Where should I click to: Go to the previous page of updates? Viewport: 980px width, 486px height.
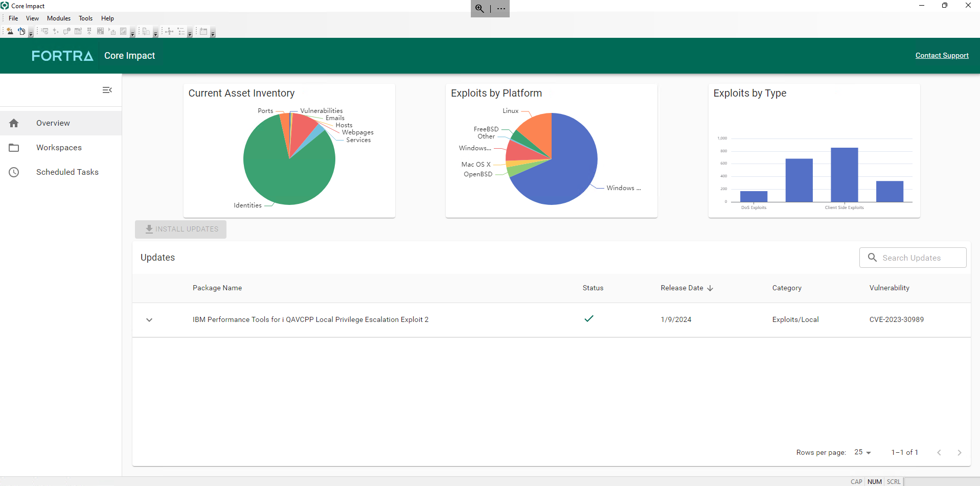[939, 452]
